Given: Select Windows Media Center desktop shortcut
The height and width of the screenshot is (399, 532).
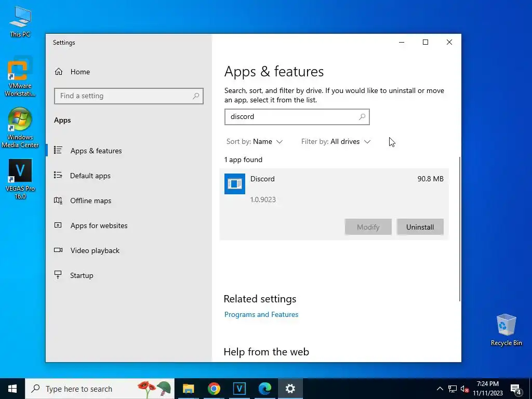Looking at the screenshot, I should pyautogui.click(x=20, y=128).
